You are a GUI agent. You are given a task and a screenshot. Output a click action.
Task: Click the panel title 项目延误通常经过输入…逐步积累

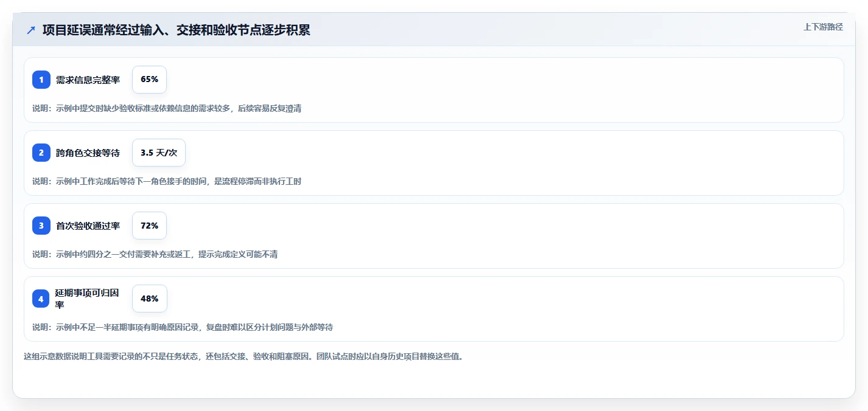tap(177, 30)
